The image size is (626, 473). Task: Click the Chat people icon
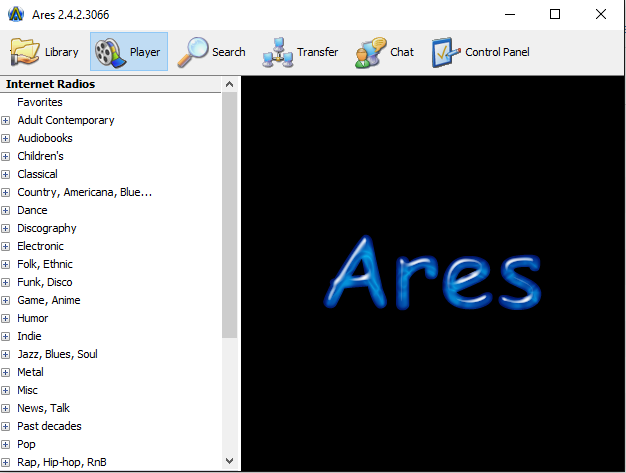(370, 53)
